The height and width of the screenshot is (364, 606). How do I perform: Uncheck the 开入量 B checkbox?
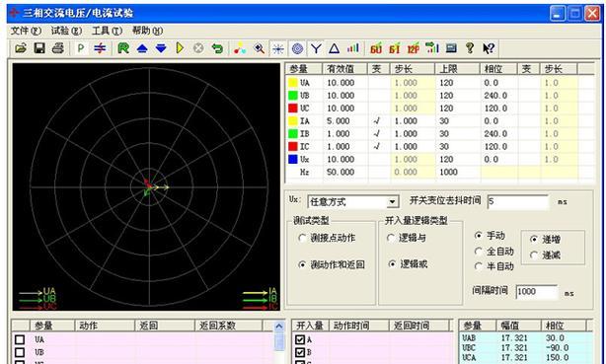(x=300, y=352)
